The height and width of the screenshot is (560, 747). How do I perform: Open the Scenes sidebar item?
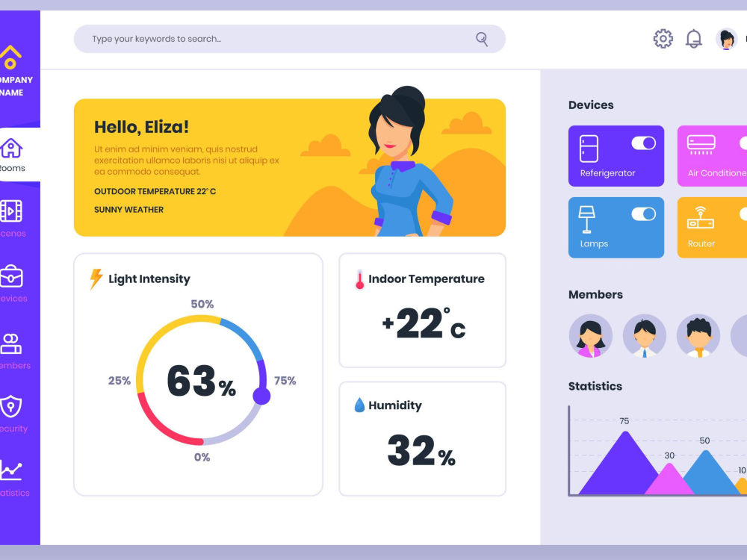tap(12, 219)
